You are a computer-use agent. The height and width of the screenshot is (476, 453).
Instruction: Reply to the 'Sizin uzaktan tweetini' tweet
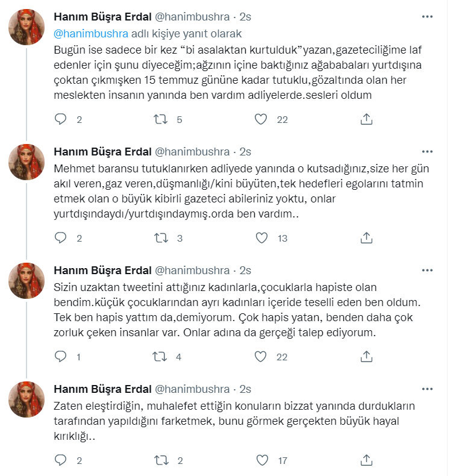[x=61, y=357]
